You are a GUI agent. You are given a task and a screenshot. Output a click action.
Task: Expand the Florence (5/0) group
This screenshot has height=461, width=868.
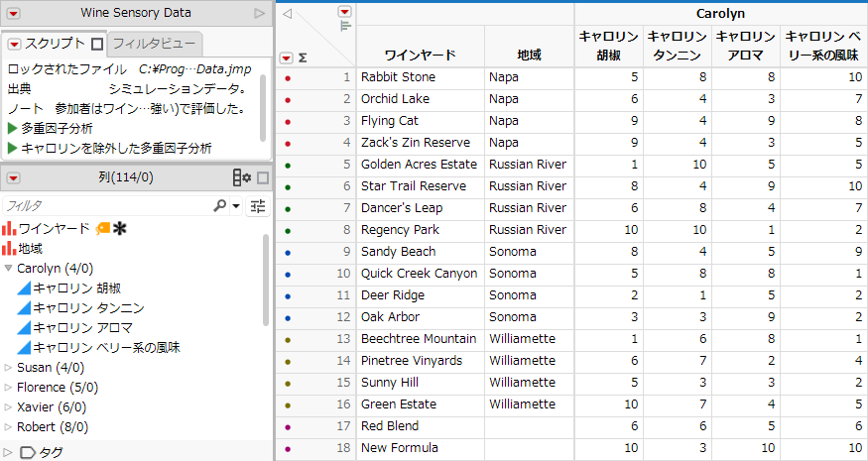(8, 388)
